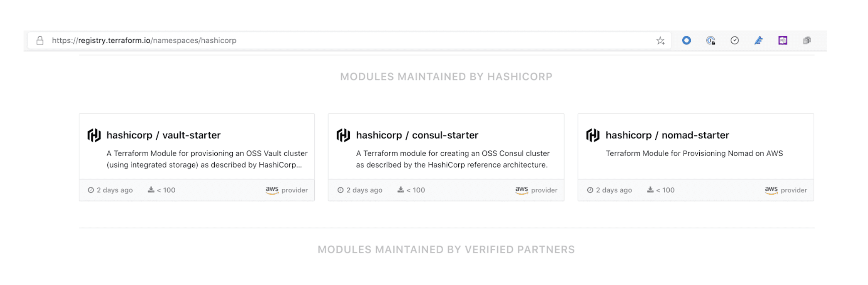Click the AWS provider logo on vault-starter
Viewport: 868px width, 285px height.
click(272, 190)
